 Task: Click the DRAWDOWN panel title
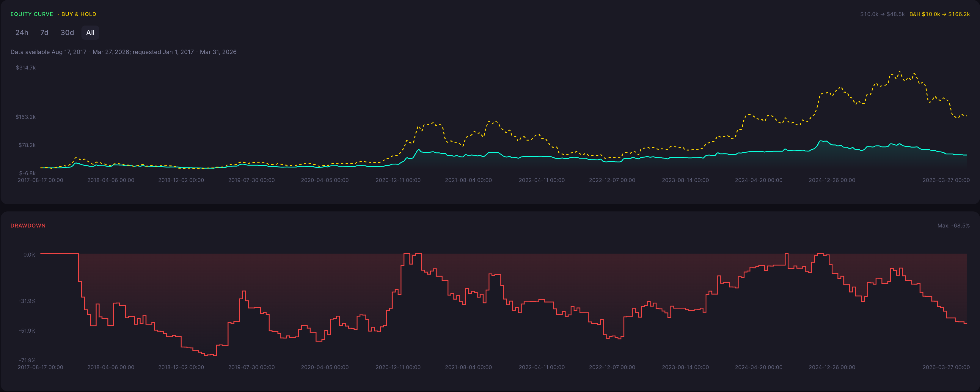28,226
